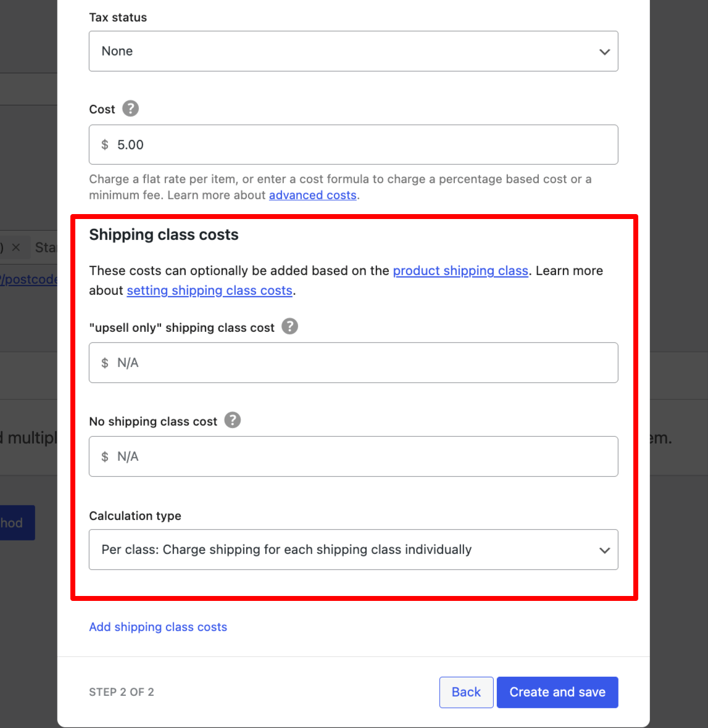Click the Calculation type chevron arrow
708x728 pixels.
[x=604, y=550]
